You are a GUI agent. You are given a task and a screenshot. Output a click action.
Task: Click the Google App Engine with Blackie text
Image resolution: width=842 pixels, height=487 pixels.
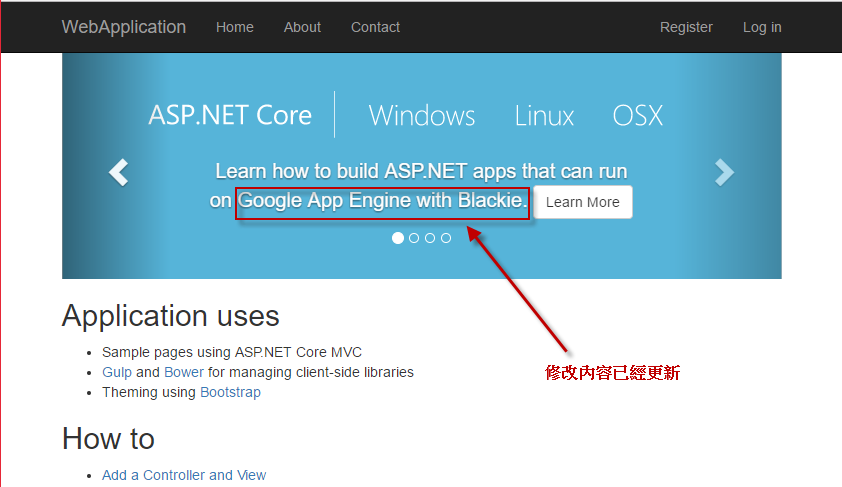381,201
